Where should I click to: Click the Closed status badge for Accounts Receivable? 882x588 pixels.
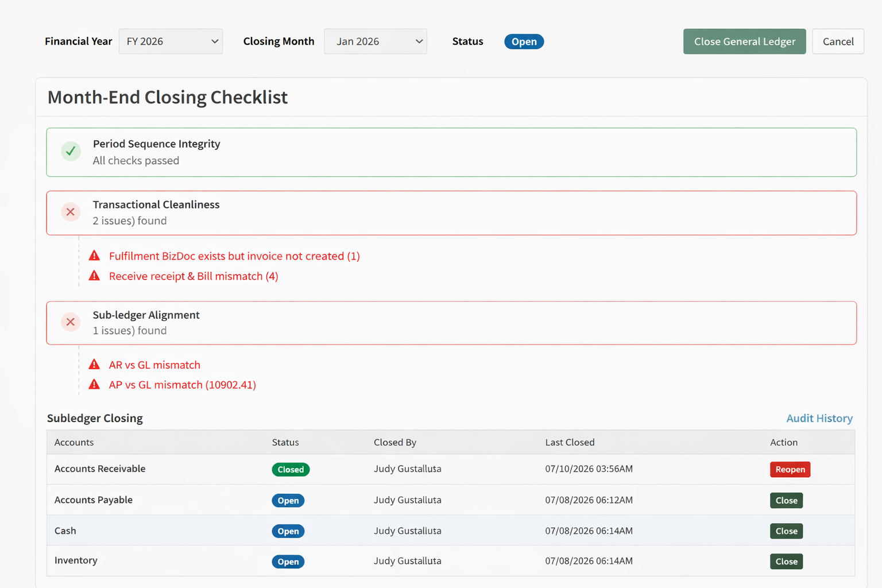point(291,470)
